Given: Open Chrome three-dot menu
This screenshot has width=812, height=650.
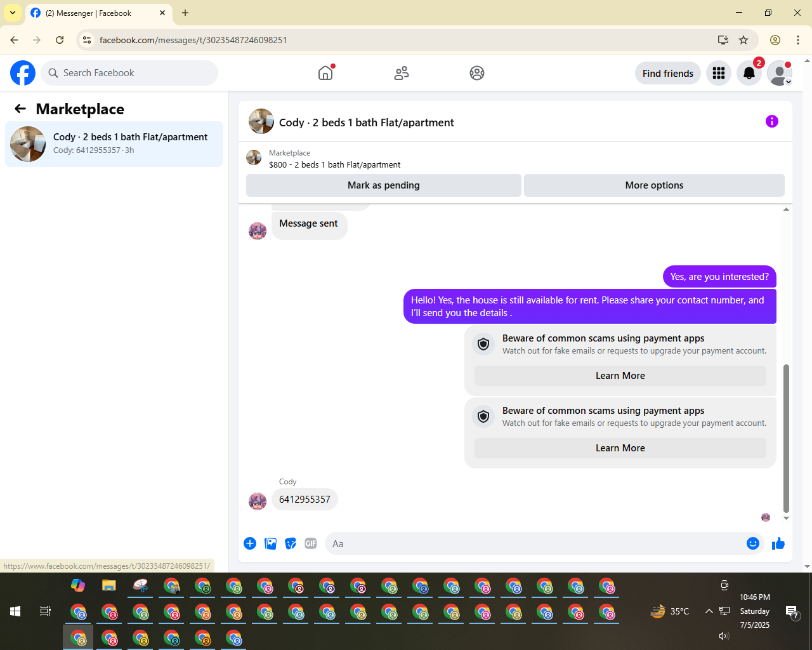Looking at the screenshot, I should [x=798, y=40].
